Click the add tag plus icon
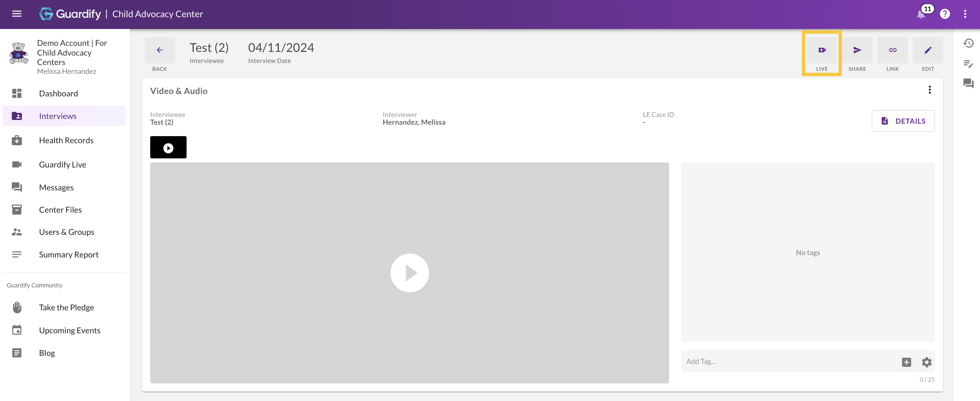This screenshot has height=401, width=980. coord(906,362)
